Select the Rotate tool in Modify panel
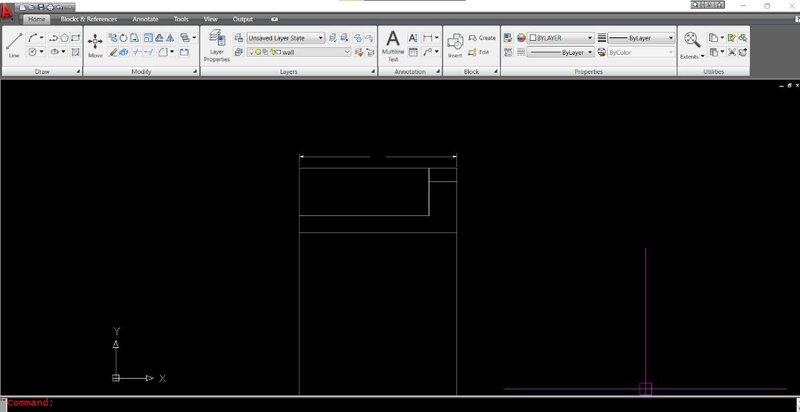This screenshot has height=412, width=800. 123,38
